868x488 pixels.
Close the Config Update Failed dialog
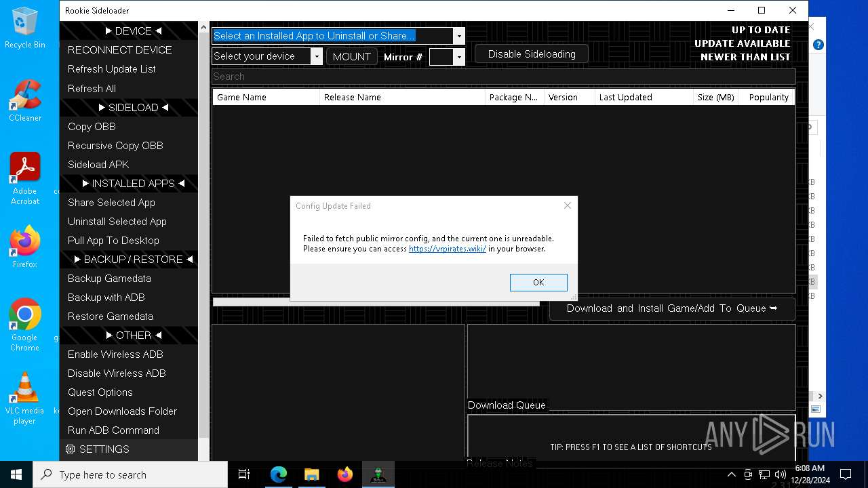click(x=568, y=205)
